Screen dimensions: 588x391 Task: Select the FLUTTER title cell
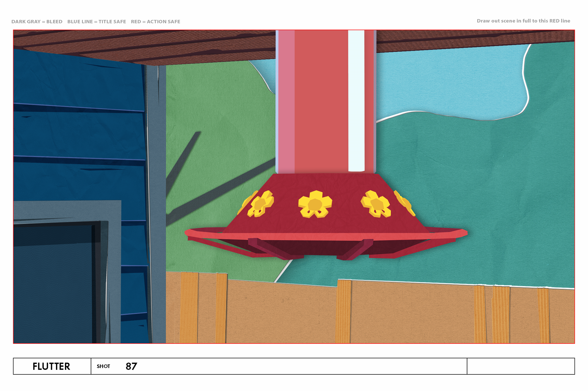point(51,366)
